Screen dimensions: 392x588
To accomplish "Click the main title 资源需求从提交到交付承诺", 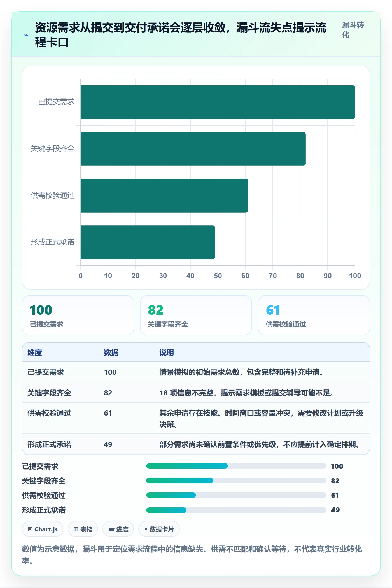I will [181, 35].
